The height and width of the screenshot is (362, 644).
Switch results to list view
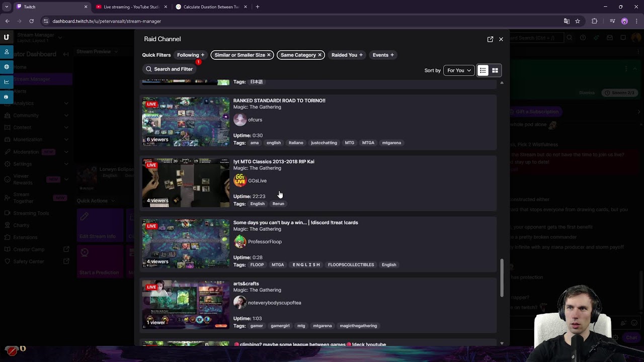[x=483, y=70]
